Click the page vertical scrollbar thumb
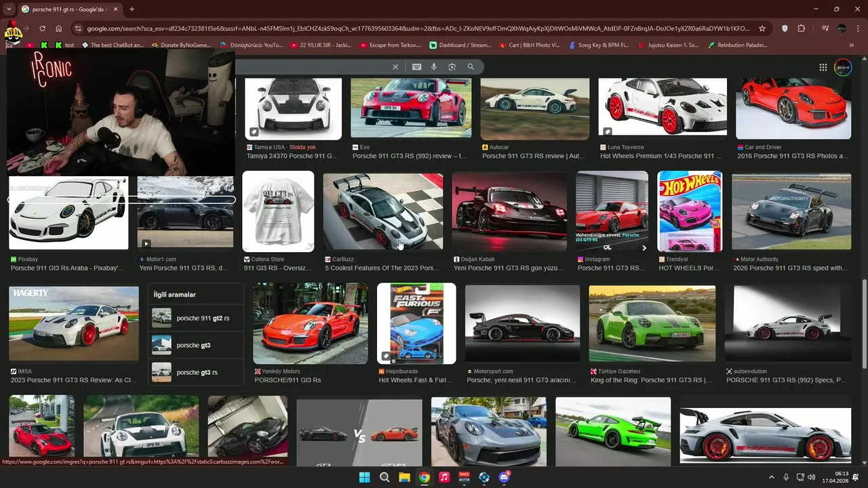Viewport: 868px width, 488px height. click(x=864, y=324)
